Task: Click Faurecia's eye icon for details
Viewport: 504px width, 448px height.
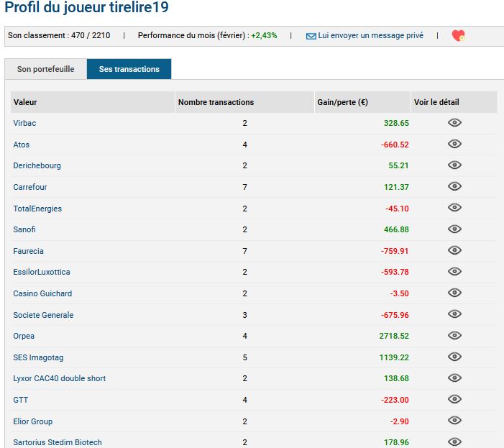Action: (x=454, y=250)
